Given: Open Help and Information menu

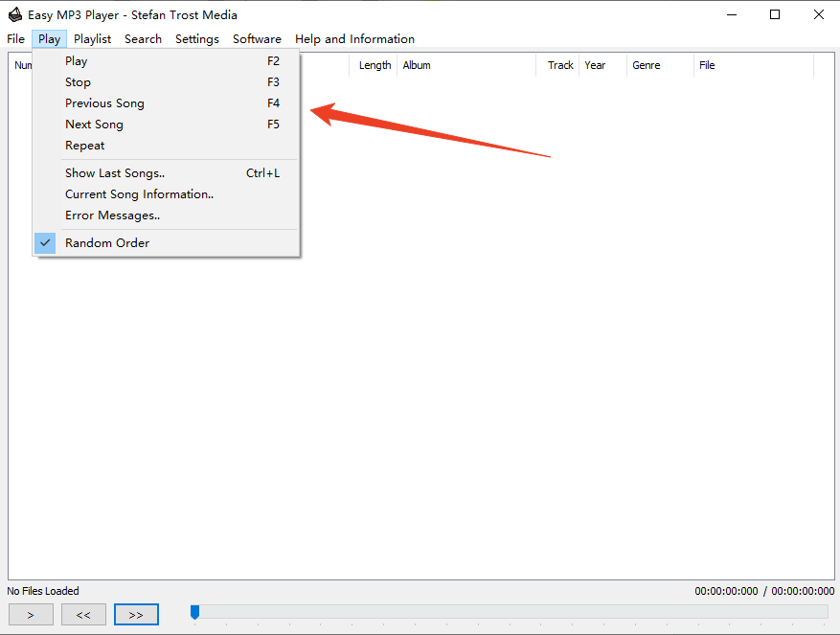Looking at the screenshot, I should (354, 39).
